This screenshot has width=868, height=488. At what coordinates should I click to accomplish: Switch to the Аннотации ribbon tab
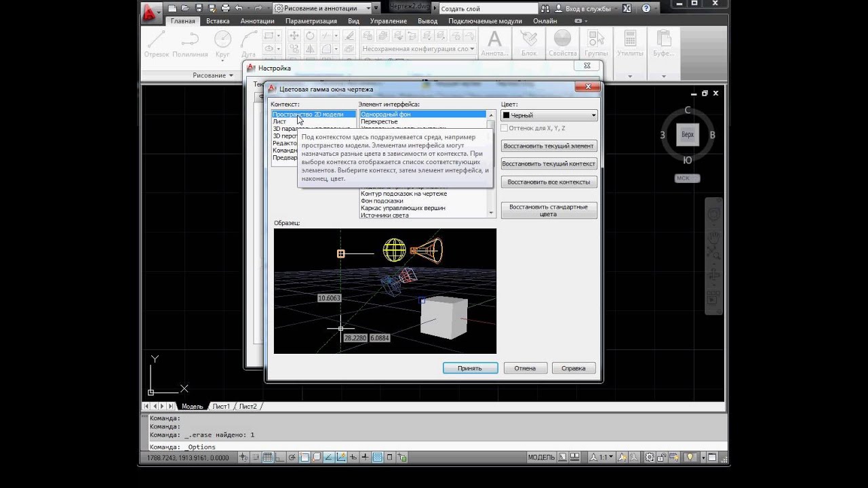click(x=257, y=21)
